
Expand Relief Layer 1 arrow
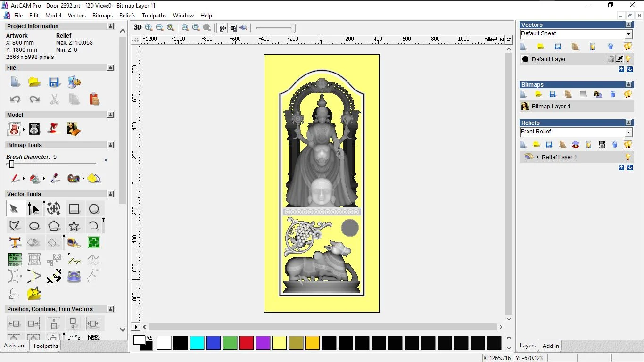(x=537, y=157)
